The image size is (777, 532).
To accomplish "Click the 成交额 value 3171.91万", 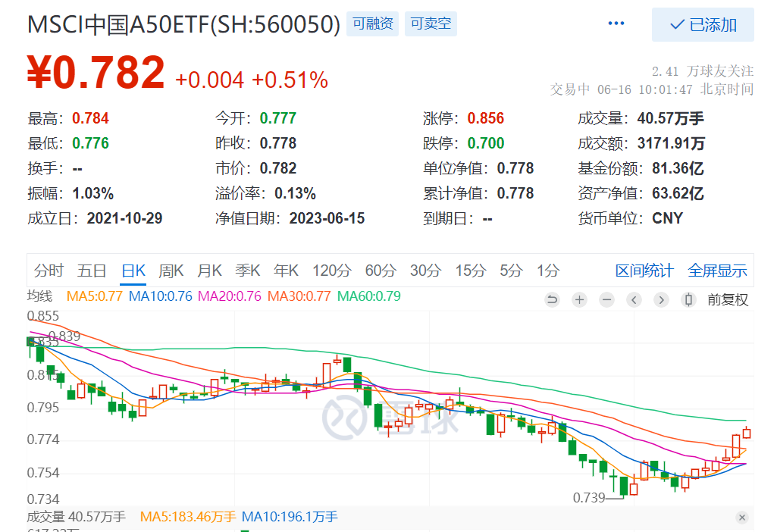I will point(671,143).
